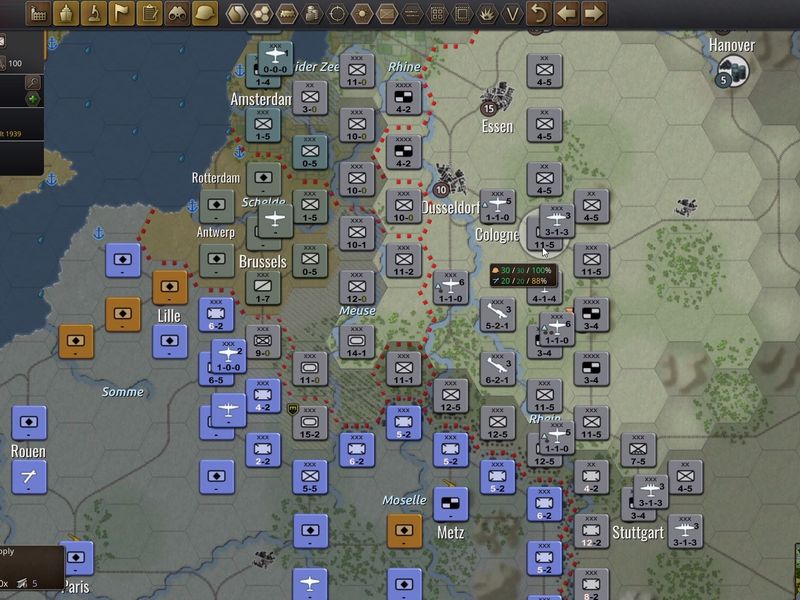
Task: Click the green plus button in left panel
Action: coord(33,98)
